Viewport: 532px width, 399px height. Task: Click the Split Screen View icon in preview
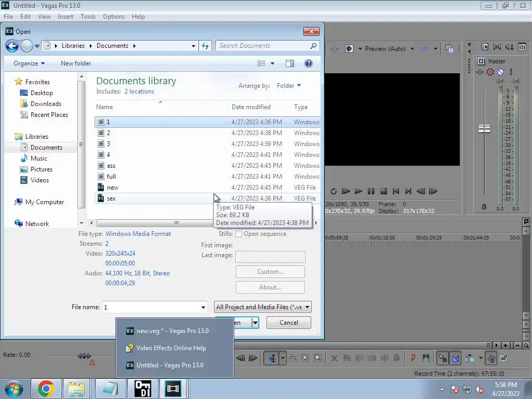coord(349,48)
